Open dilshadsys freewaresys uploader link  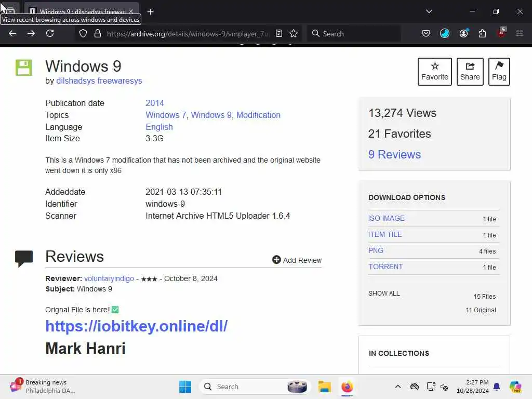tap(99, 81)
